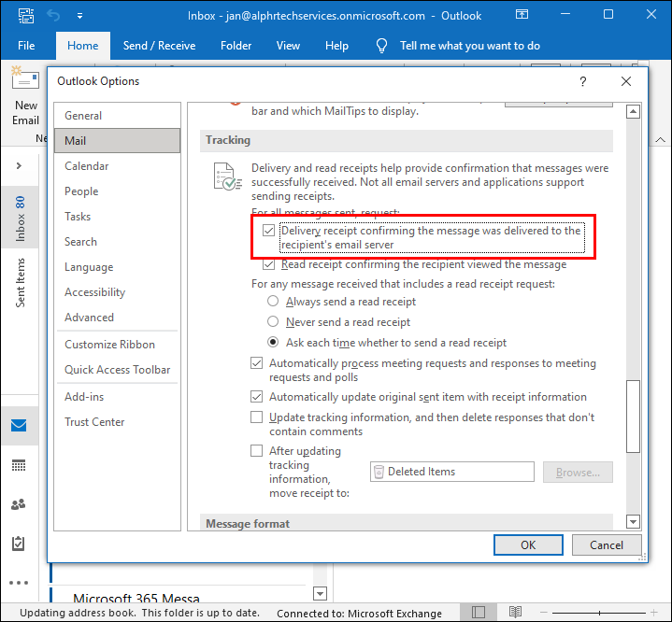
Task: Open Customize Ribbon options
Action: click(x=117, y=345)
